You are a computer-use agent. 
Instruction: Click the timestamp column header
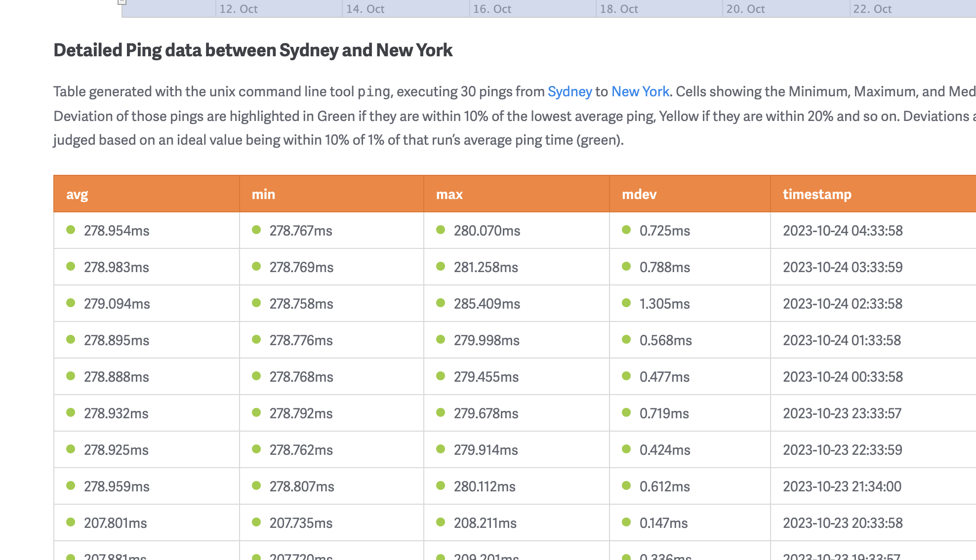point(817,194)
